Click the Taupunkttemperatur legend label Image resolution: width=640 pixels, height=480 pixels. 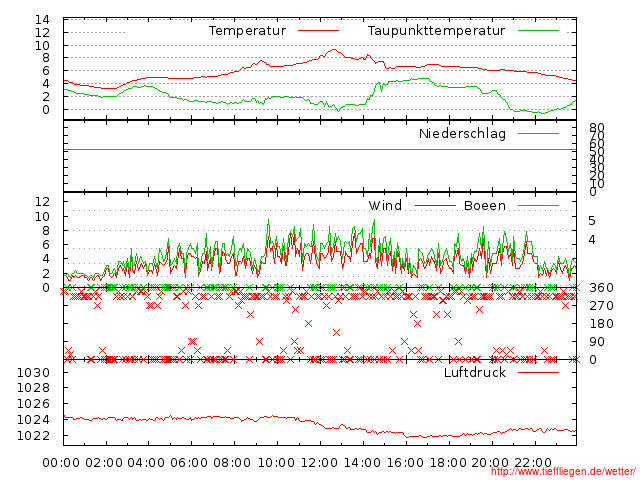(436, 31)
